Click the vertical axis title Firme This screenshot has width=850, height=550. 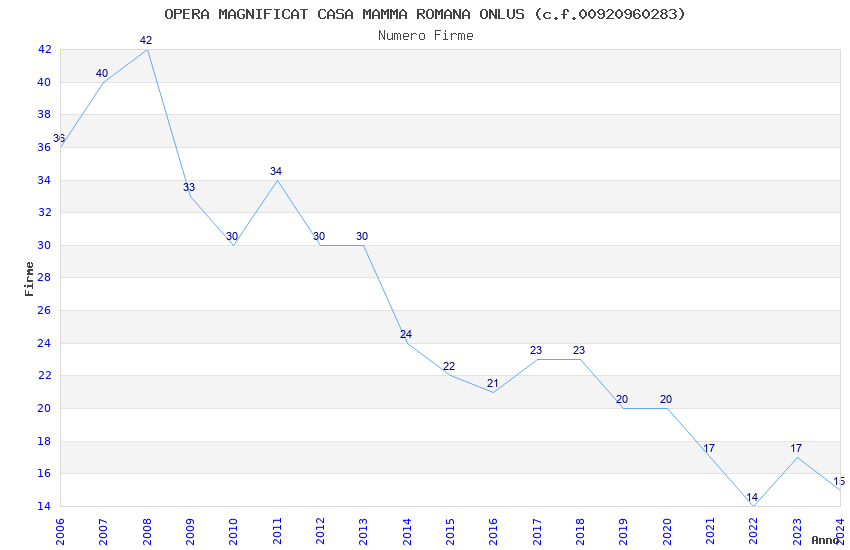click(29, 279)
